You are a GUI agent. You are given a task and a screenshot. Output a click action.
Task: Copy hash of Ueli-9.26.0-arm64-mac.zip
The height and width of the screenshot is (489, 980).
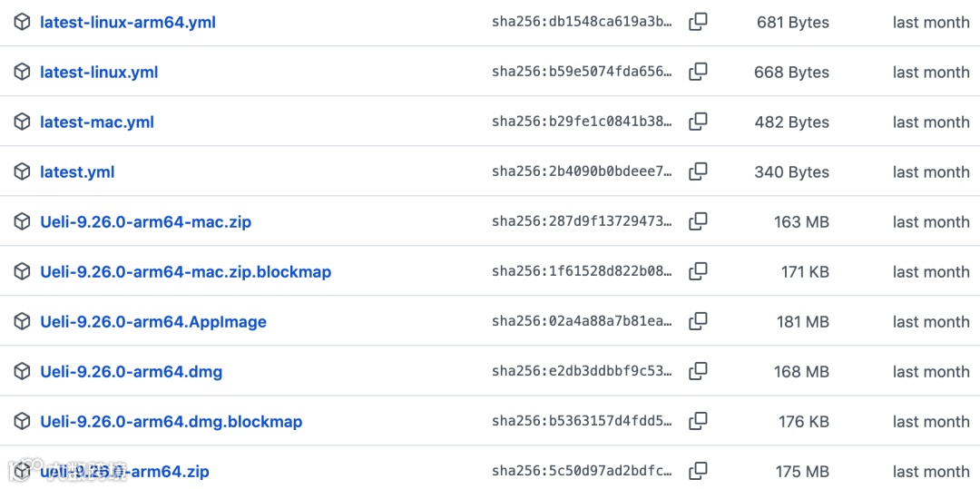pyautogui.click(x=698, y=222)
